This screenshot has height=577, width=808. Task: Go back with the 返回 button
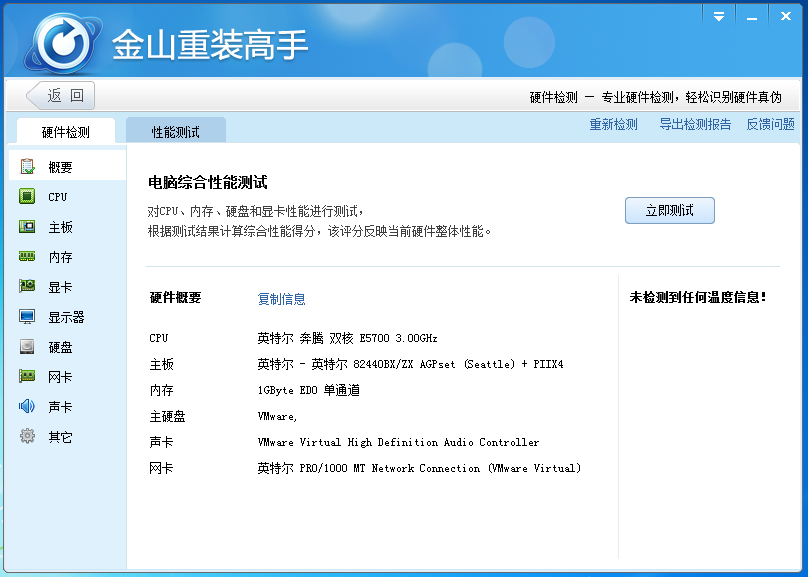(x=61, y=95)
